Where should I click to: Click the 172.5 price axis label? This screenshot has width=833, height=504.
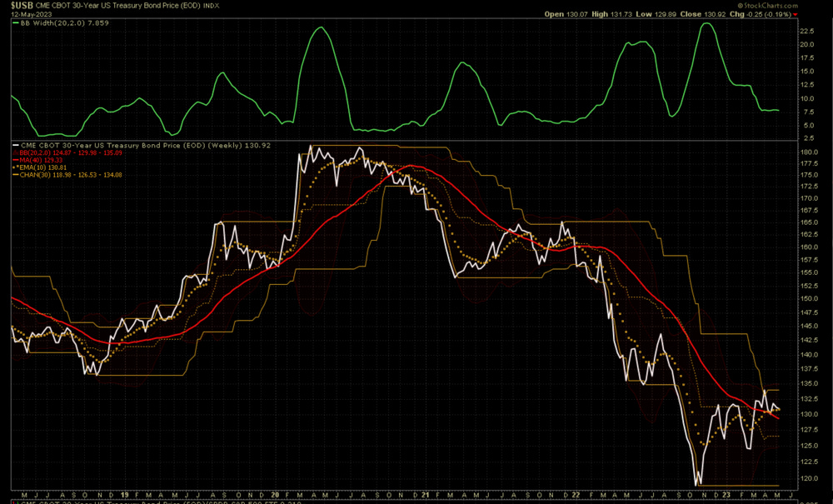(x=810, y=187)
